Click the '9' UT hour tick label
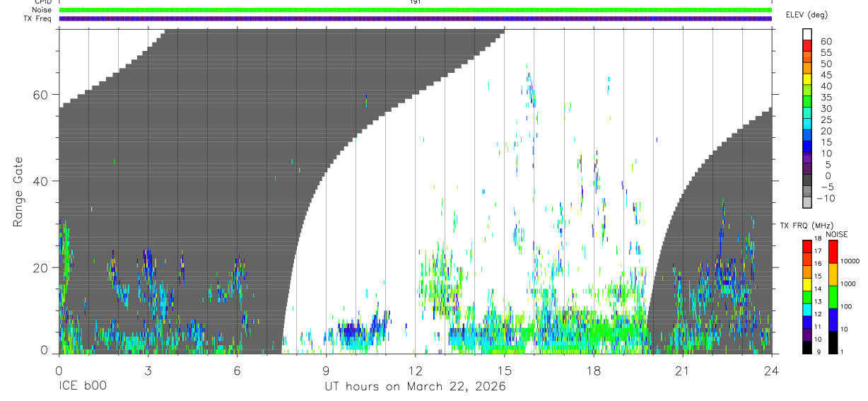Image resolution: width=868 pixels, height=401 pixels. (x=326, y=370)
